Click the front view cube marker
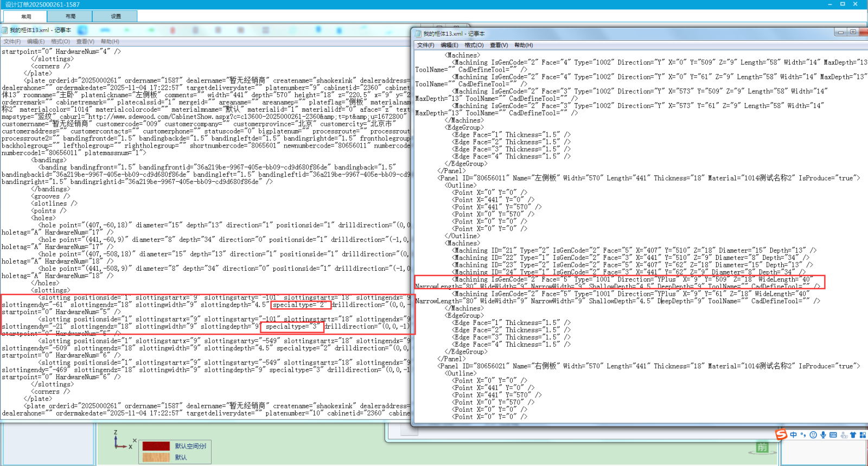The width and height of the screenshot is (868, 466). [x=762, y=448]
